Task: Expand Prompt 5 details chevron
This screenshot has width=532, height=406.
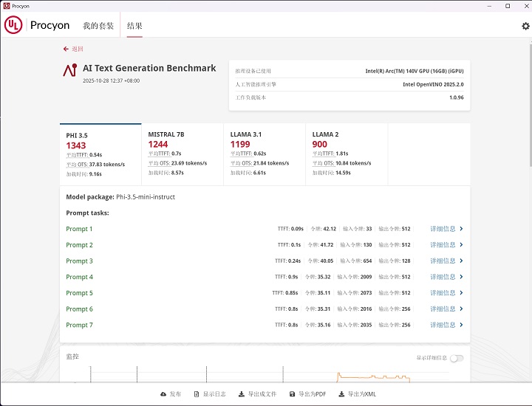Action: click(461, 293)
